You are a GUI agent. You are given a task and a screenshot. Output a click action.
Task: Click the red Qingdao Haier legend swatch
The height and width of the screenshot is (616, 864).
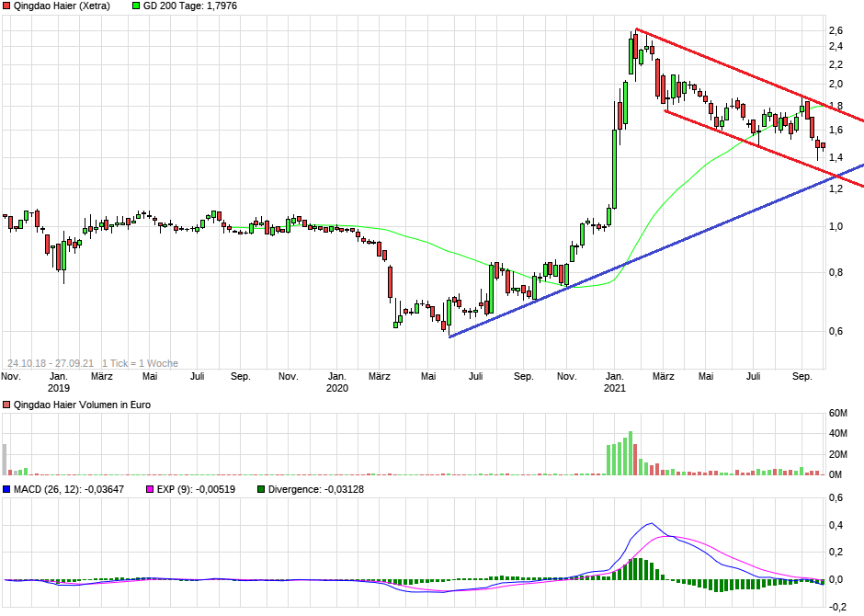click(x=7, y=6)
